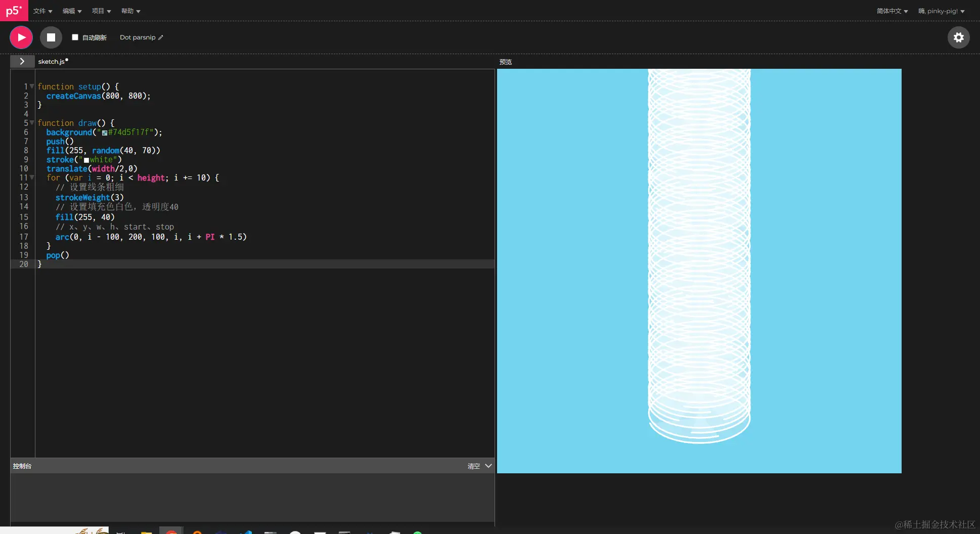The height and width of the screenshot is (534, 980).
Task: Click the background color swatch on line 6
Action: (x=105, y=132)
